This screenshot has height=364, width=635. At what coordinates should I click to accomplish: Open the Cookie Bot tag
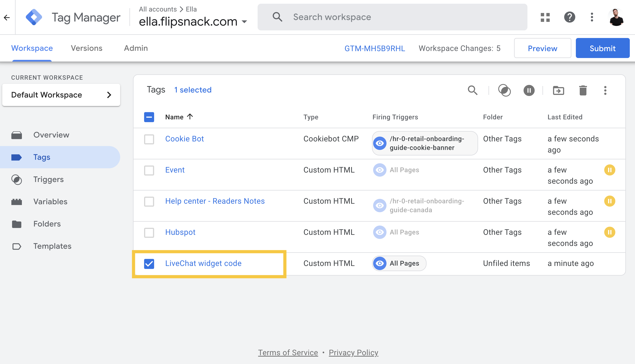pyautogui.click(x=185, y=139)
